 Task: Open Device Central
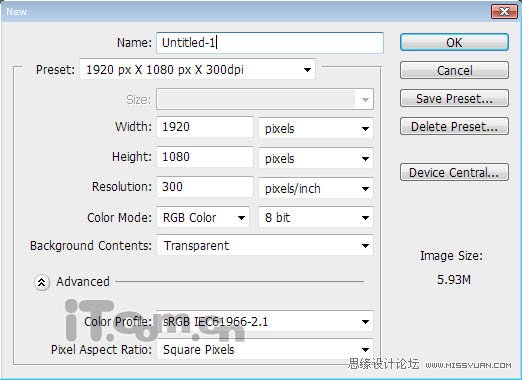454,172
